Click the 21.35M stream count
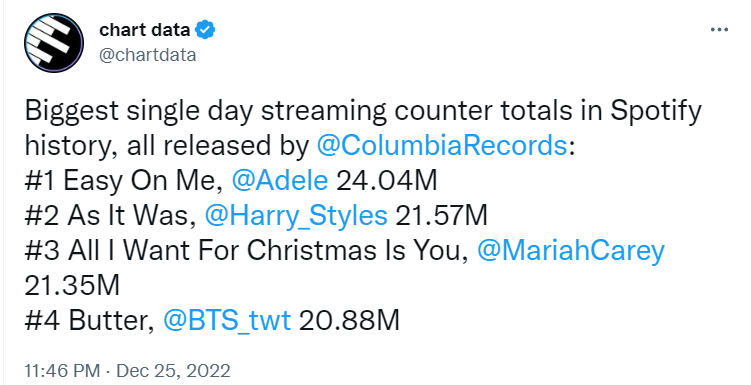This screenshot has height=385, width=751. pos(72,285)
